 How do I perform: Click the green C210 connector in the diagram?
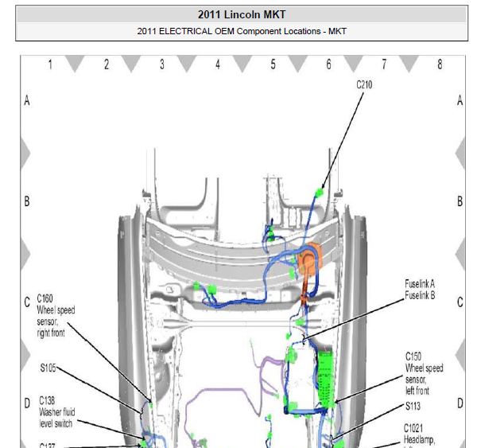[x=320, y=193]
